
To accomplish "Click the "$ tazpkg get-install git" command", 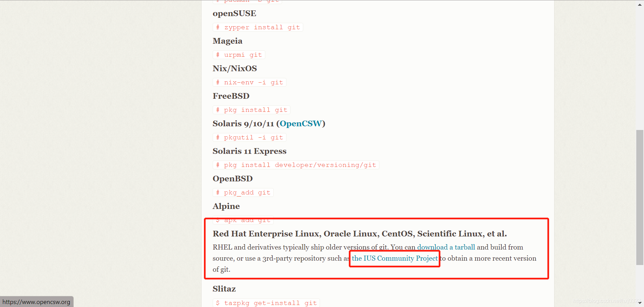I will [266, 303].
